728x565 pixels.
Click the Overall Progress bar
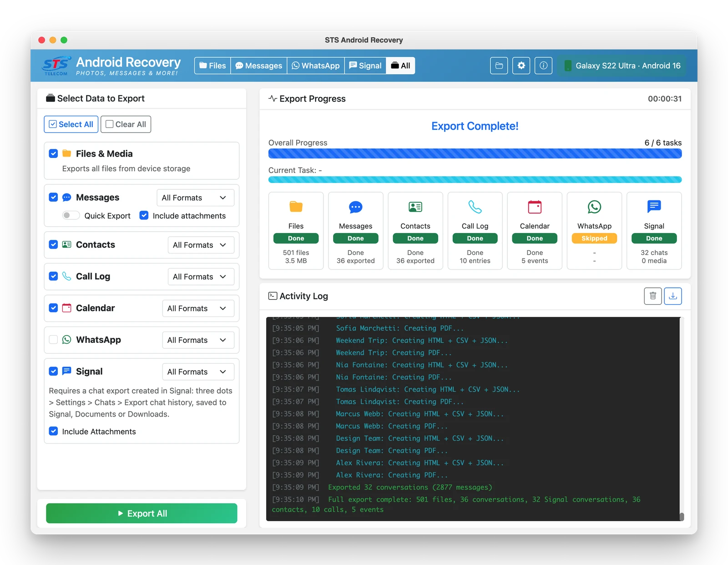pos(475,153)
